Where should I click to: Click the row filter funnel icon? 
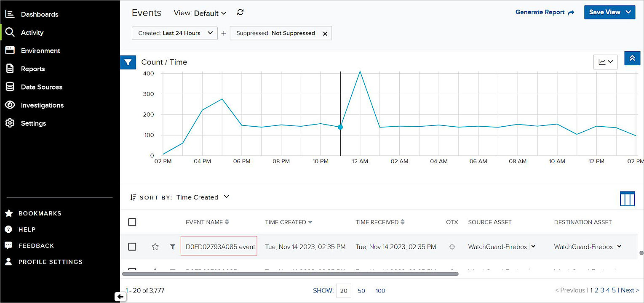click(173, 247)
